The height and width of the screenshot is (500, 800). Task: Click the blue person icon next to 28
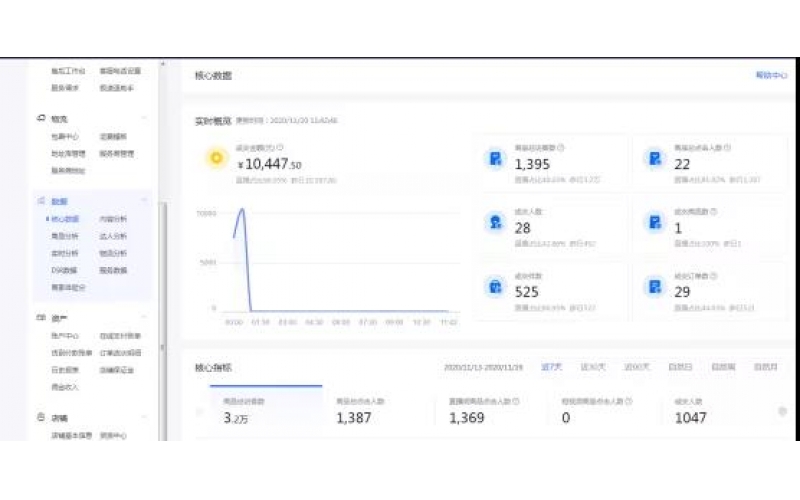point(495,223)
